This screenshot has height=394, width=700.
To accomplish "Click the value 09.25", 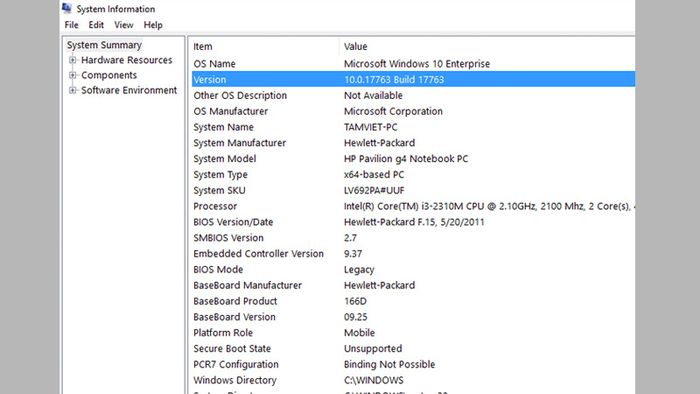I will click(356, 317).
